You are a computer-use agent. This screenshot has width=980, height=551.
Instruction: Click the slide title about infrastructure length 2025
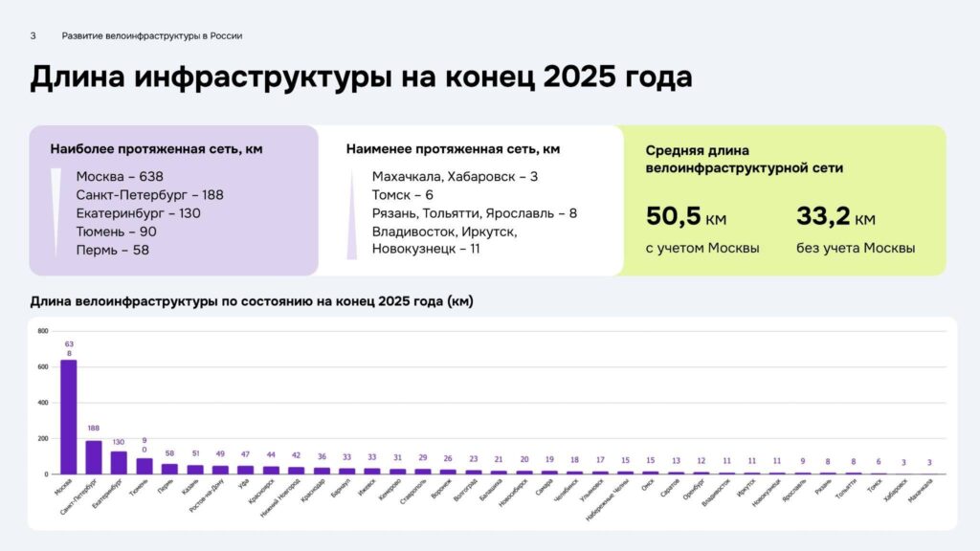pos(360,77)
